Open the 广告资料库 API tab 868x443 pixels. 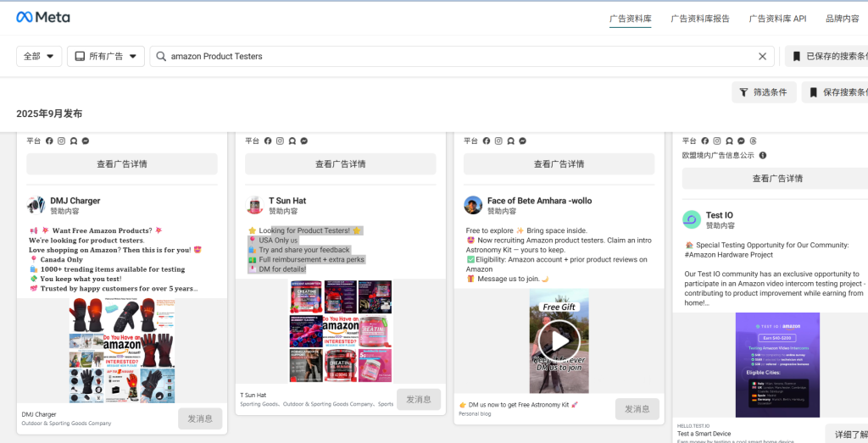[x=777, y=18]
